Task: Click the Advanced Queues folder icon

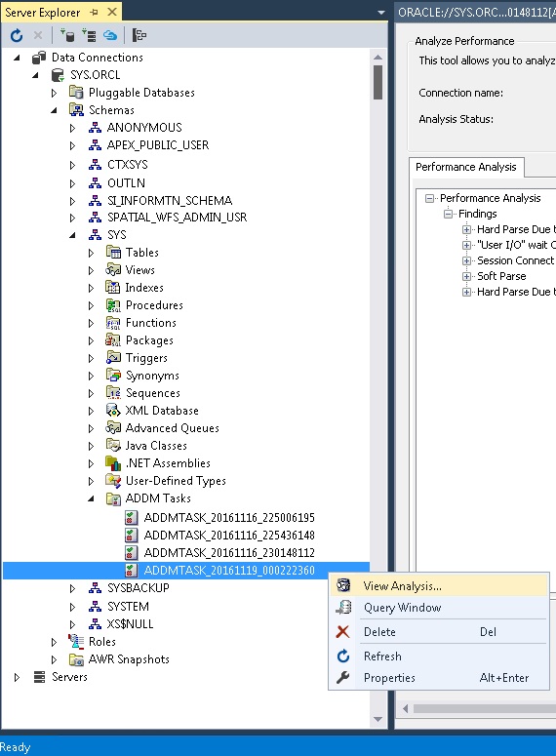Action: click(113, 427)
